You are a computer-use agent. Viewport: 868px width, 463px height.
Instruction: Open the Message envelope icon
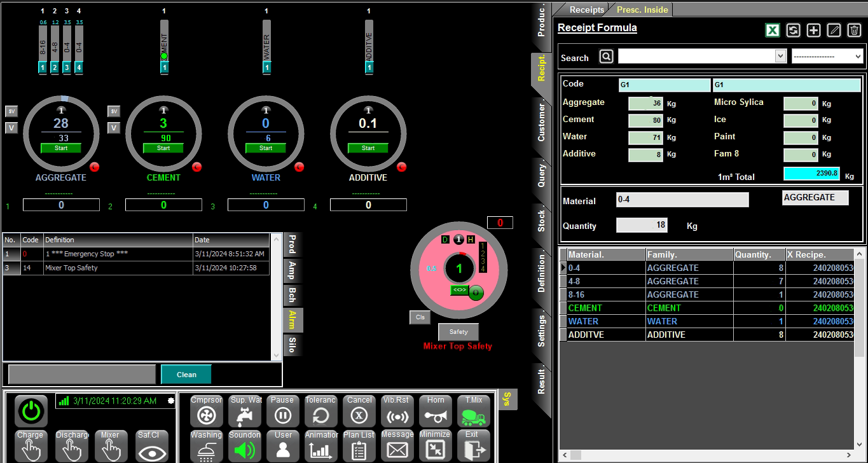397,446
